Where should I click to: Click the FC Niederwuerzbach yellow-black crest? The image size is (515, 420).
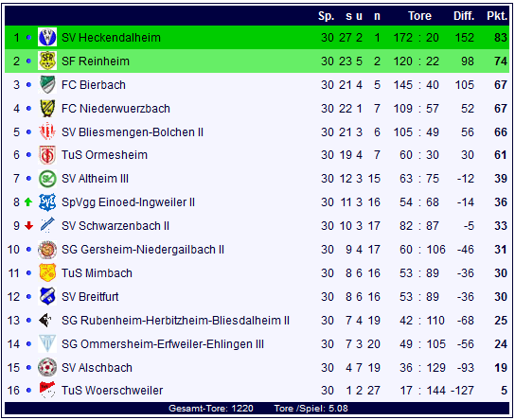point(47,108)
